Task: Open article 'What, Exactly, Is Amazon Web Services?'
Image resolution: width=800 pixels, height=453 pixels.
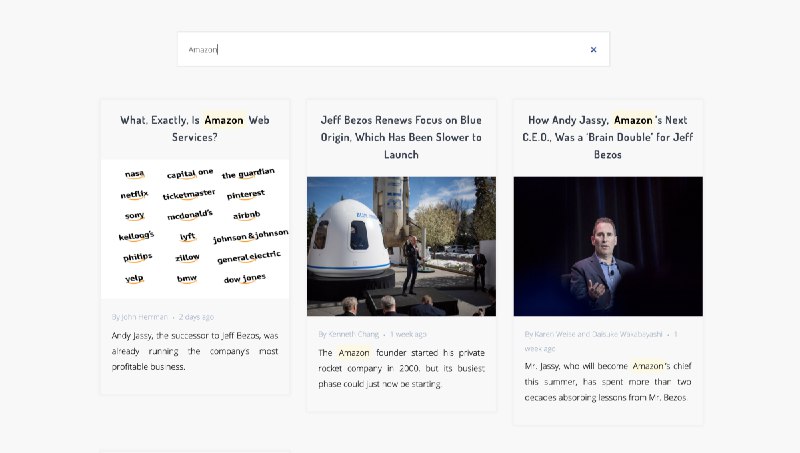Action: click(195, 129)
